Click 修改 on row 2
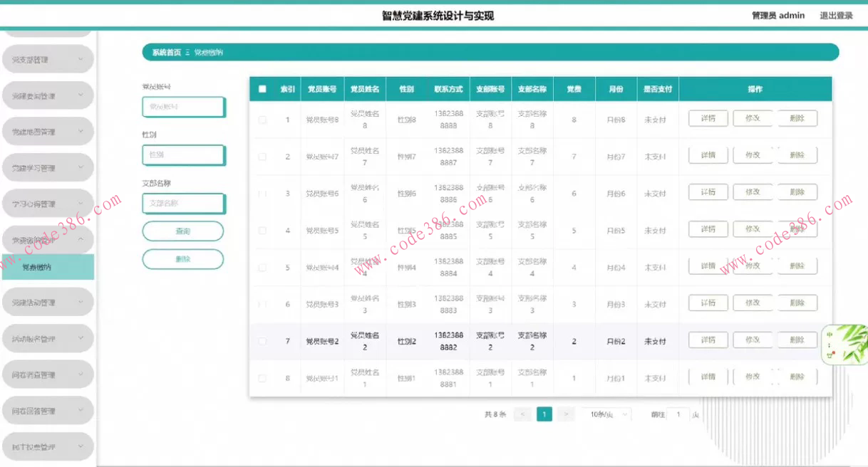 753,154
